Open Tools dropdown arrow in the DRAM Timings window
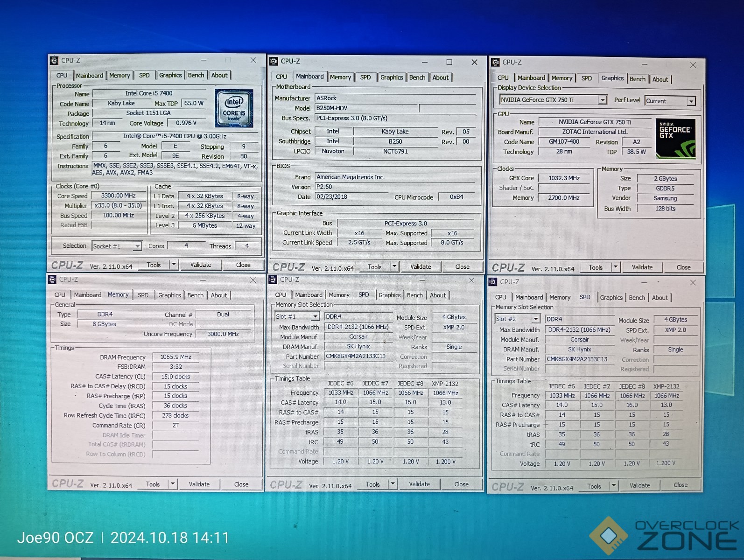 coord(173,484)
